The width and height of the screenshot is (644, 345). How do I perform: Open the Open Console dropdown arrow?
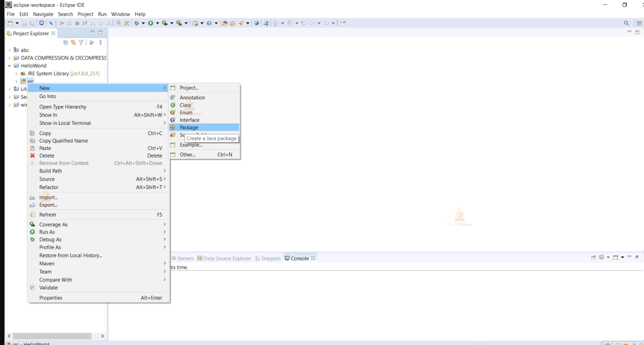(x=623, y=258)
